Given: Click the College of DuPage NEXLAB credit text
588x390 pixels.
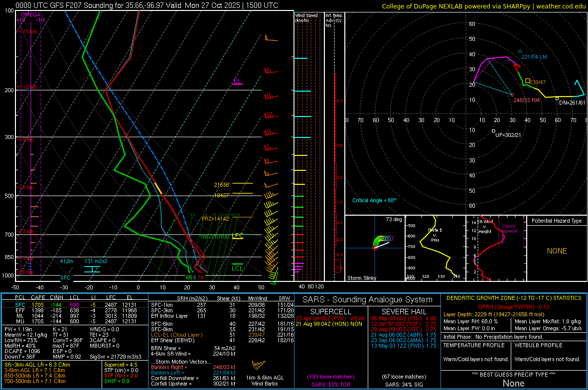Looking at the screenshot, I should click(x=483, y=6).
